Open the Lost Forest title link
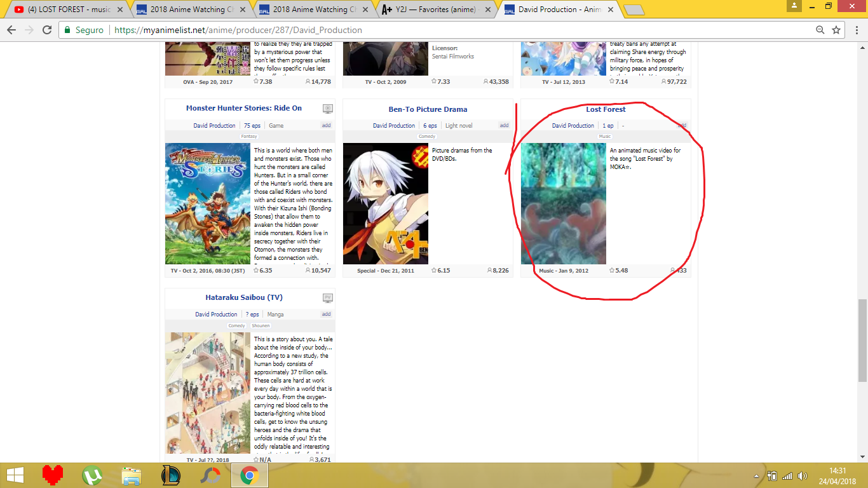Image resolution: width=868 pixels, height=488 pixels. point(606,109)
